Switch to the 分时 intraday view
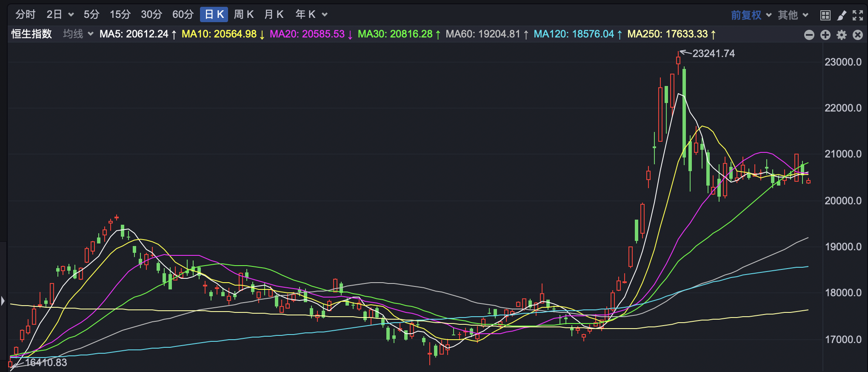This screenshot has width=868, height=372. [26, 14]
